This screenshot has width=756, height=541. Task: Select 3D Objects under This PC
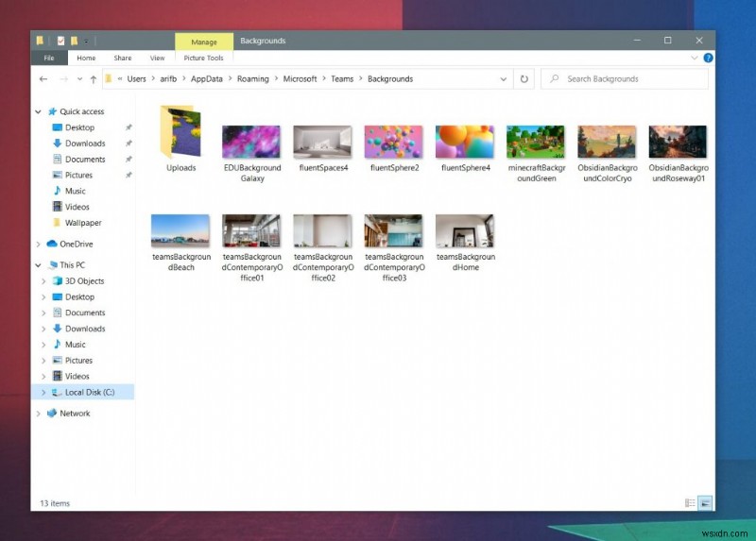click(84, 281)
